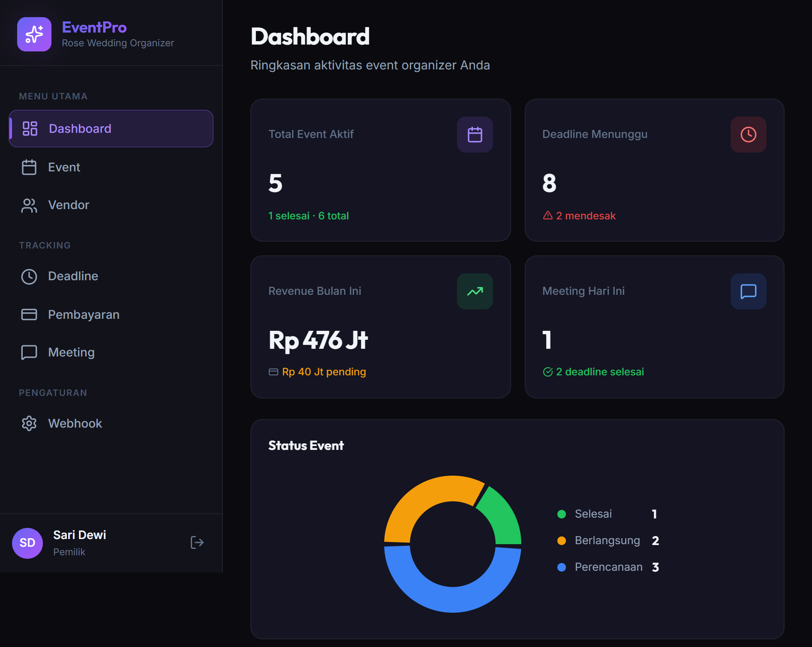The image size is (812, 647).
Task: Click the calendar icon on Total Event Aktif
Action: pyautogui.click(x=475, y=135)
